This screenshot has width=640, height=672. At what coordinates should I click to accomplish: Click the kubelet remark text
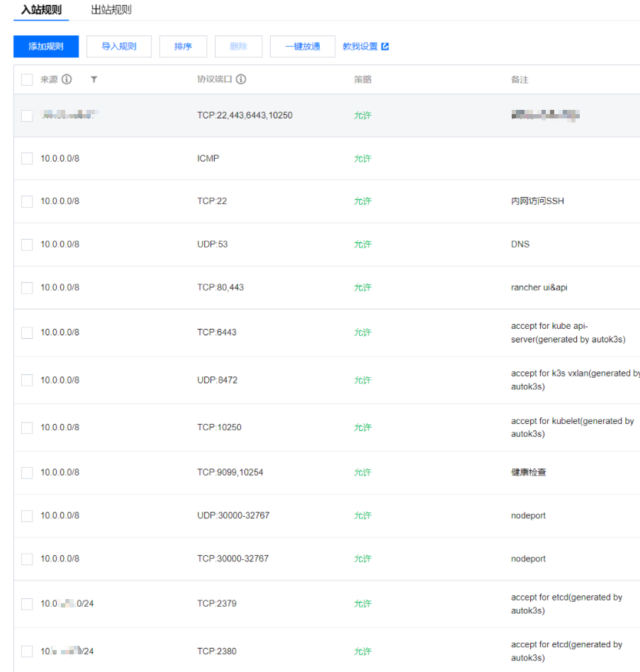(x=573, y=427)
